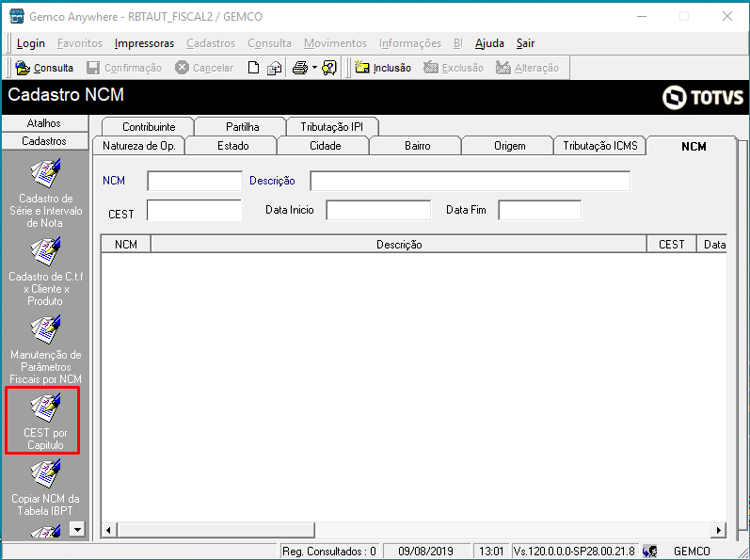Click the Gemco Anywhere title bar icon
Screen dimensions: 750x560
pyautogui.click(x=17, y=16)
